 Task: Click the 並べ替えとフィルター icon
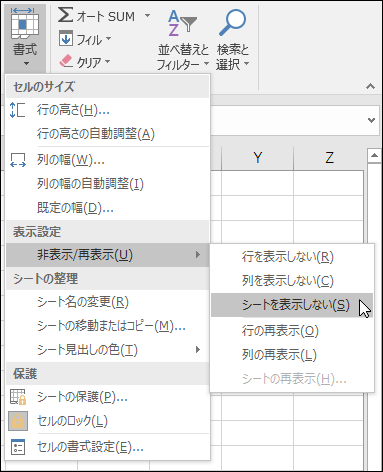point(182,23)
